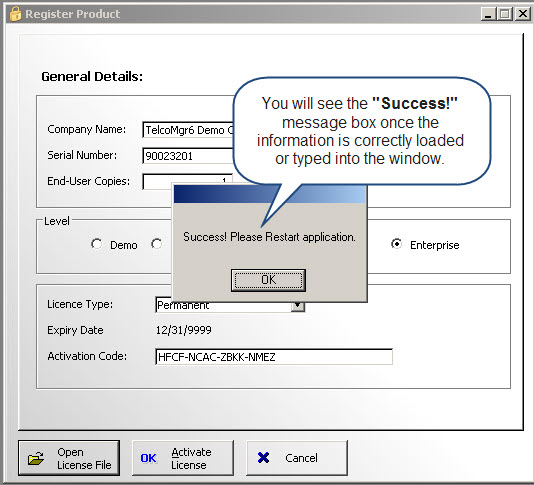This screenshot has width=534, height=485.
Task: Maximize the Register Product window
Action: 505,14
